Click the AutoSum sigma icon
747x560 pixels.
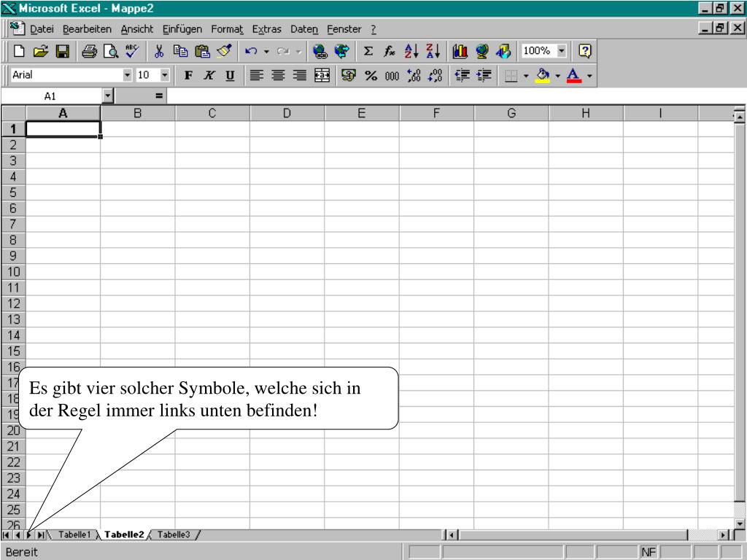[x=369, y=52]
